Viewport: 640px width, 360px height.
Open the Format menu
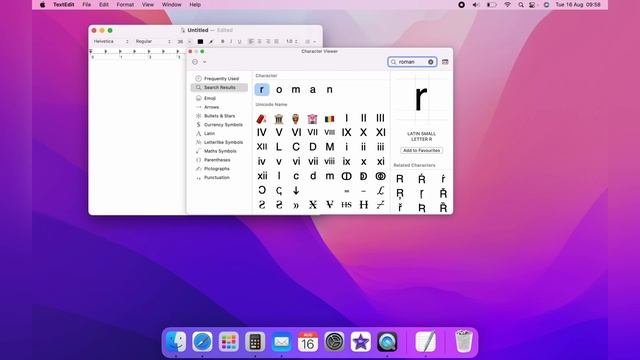click(x=125, y=4)
